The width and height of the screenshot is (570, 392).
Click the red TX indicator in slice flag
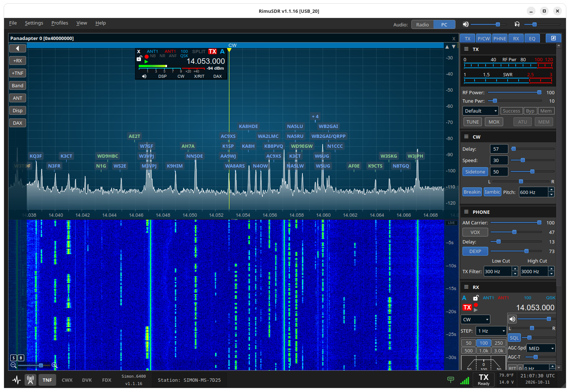pos(213,51)
